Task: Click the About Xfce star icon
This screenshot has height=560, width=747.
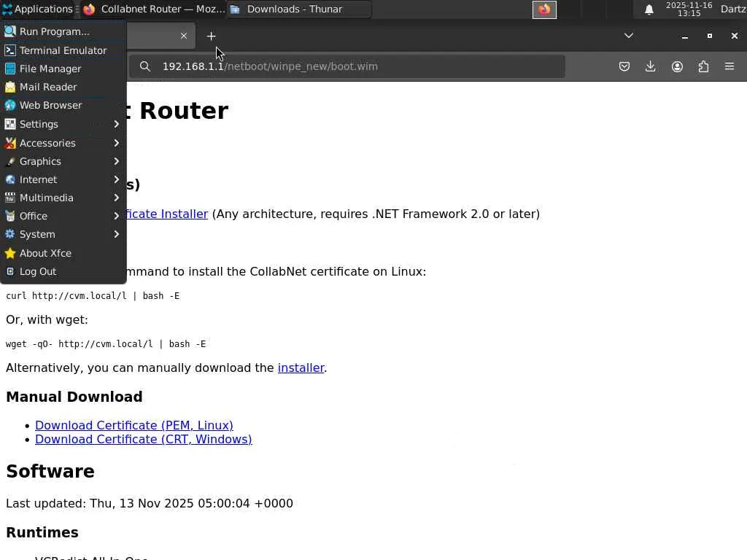Action: tap(10, 253)
